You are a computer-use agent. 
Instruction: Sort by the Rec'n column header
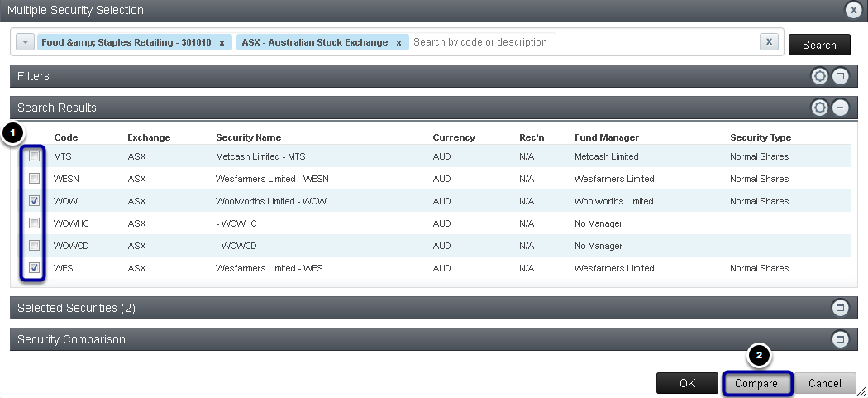coord(532,137)
